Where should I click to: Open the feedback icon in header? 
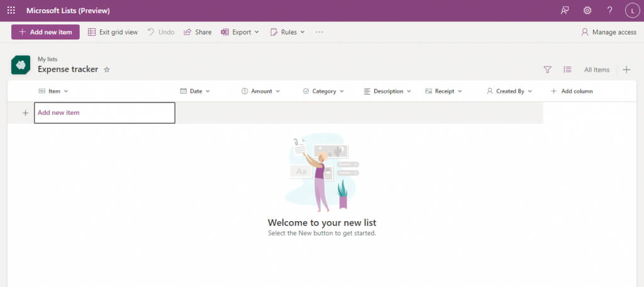pyautogui.click(x=565, y=11)
